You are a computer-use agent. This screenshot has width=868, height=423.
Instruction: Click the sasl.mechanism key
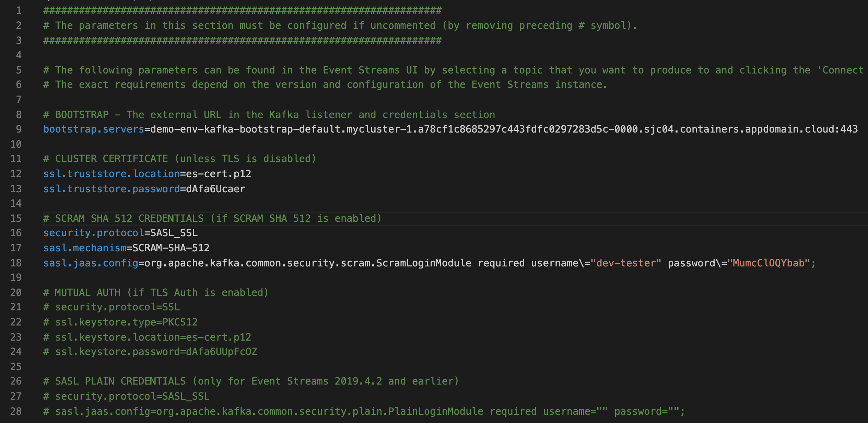click(x=85, y=248)
